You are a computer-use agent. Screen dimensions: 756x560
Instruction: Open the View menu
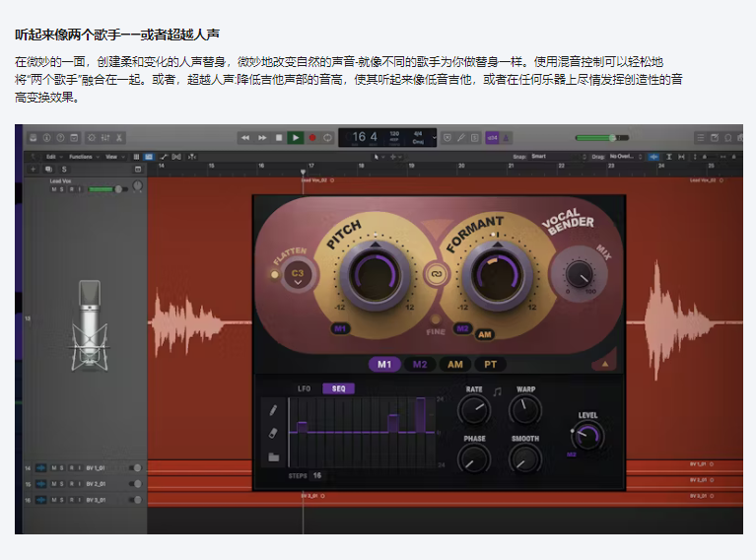click(114, 157)
